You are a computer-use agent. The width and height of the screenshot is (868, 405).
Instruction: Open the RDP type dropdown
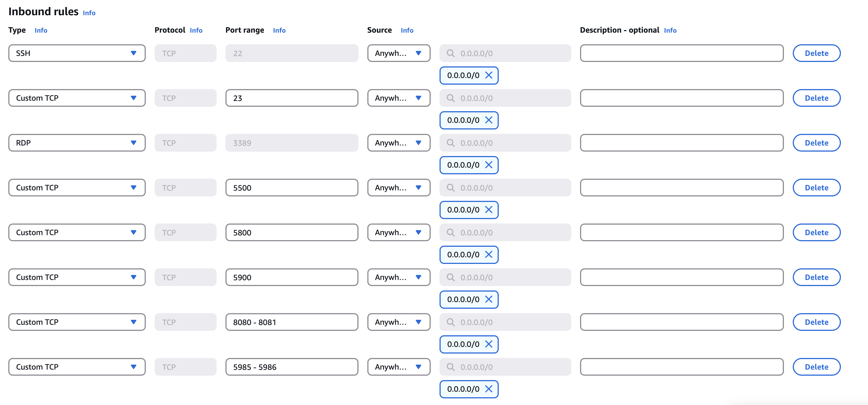click(x=77, y=143)
